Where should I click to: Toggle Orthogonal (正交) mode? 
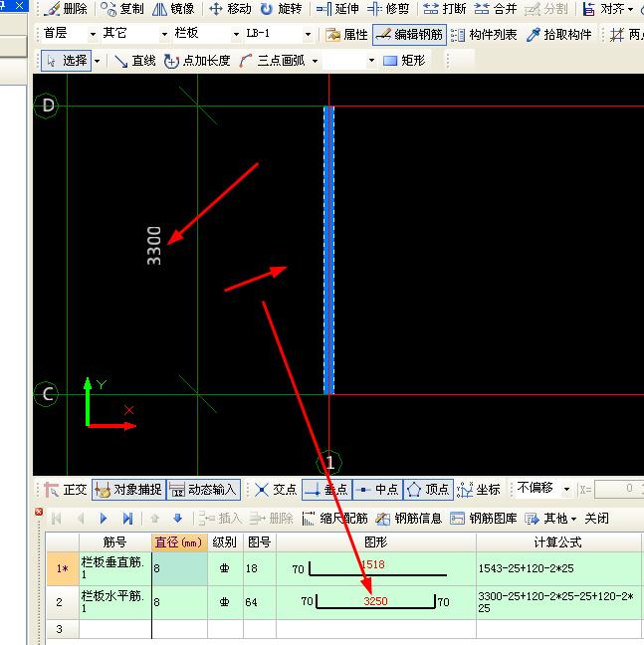(66, 490)
